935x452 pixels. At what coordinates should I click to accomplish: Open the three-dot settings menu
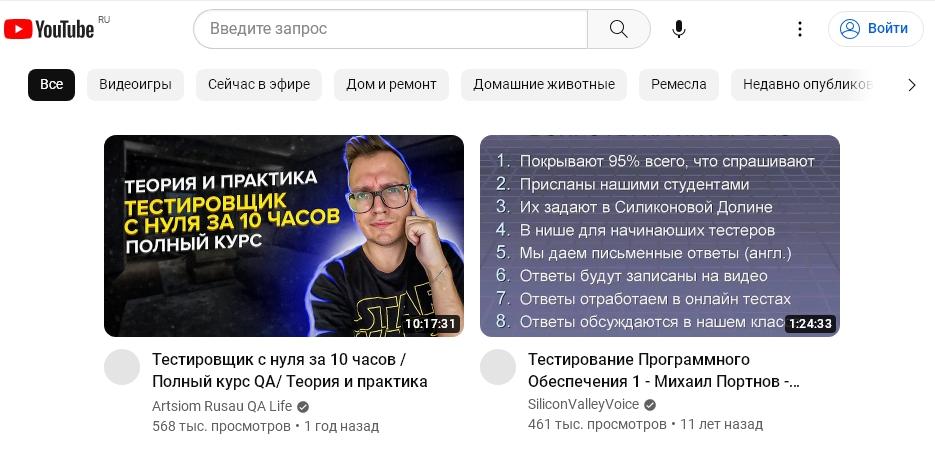[800, 29]
